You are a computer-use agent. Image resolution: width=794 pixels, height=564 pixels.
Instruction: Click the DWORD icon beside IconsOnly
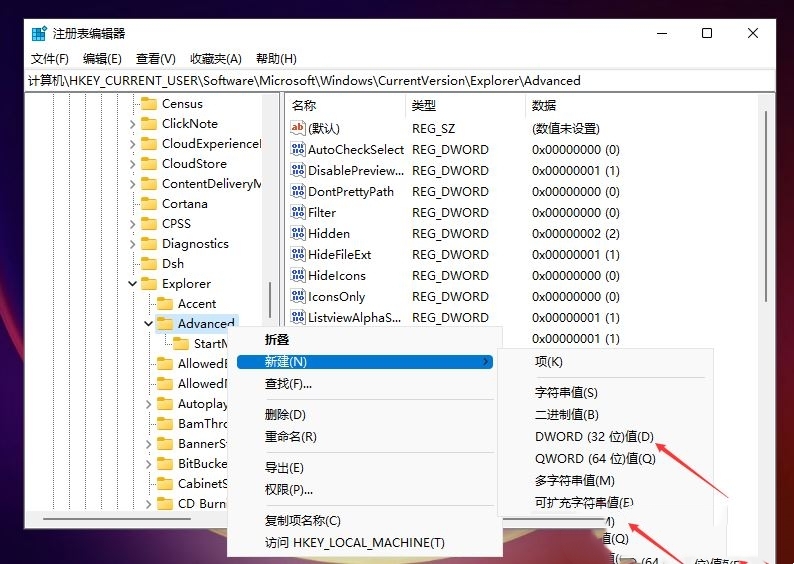tap(298, 296)
